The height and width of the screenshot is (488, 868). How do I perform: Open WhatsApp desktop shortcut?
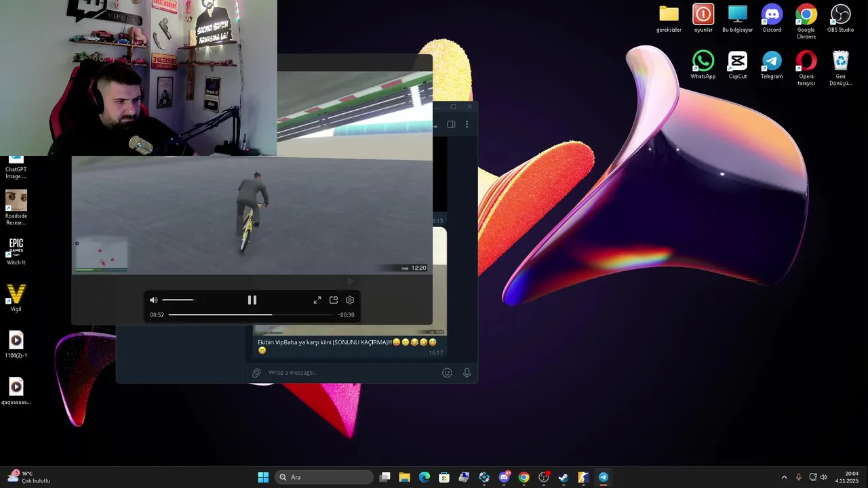(703, 66)
